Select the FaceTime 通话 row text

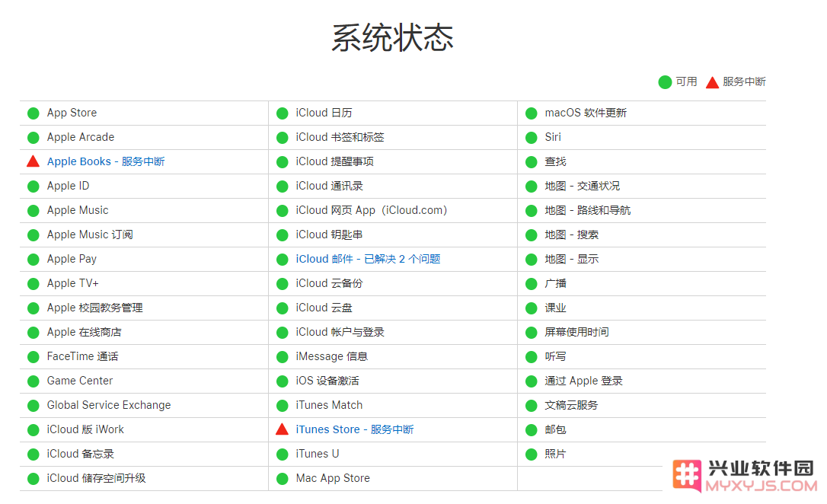[82, 356]
